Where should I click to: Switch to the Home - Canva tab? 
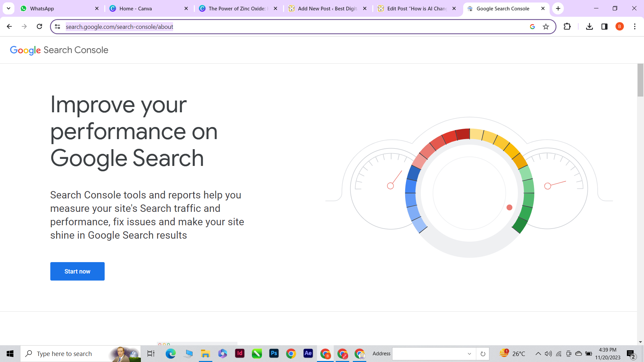click(x=149, y=8)
